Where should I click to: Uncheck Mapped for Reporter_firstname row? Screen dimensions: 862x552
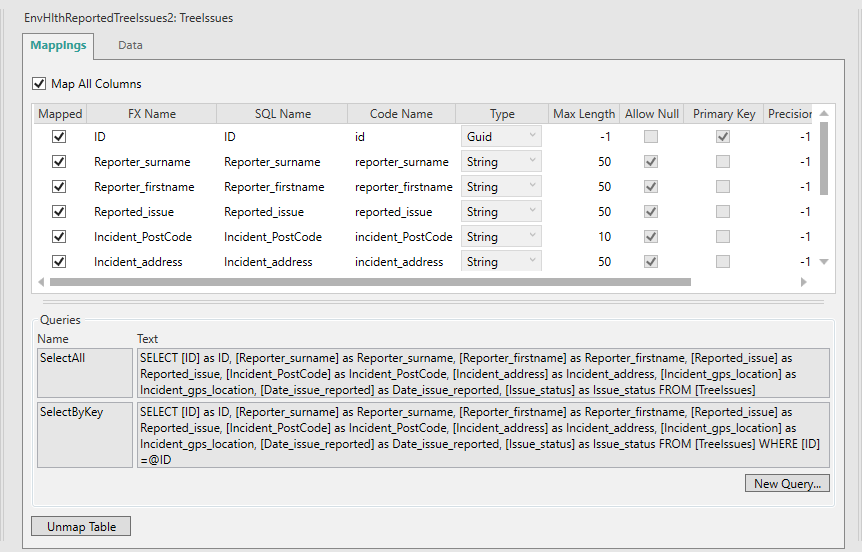59,186
